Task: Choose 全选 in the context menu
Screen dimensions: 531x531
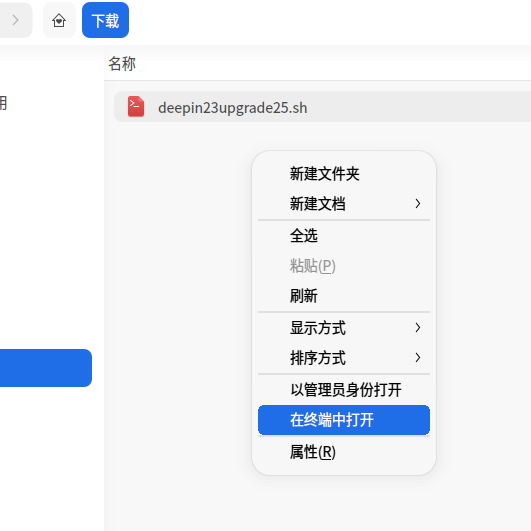Action: pos(344,236)
